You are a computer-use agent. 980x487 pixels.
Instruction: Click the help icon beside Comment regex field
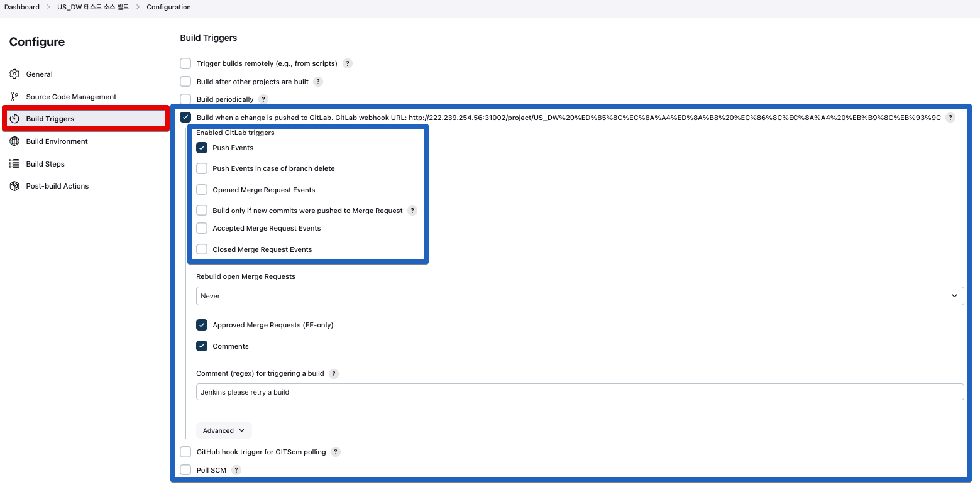[333, 373]
